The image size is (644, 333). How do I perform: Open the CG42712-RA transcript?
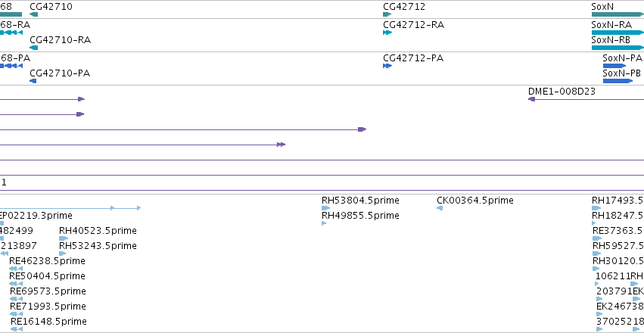[387, 33]
